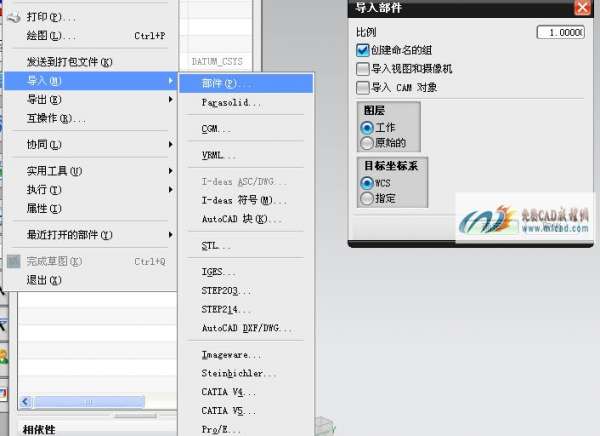This screenshot has width=600, height=436.
Task: Click the 完成草图 sketch icon
Action: pyautogui.click(x=13, y=261)
